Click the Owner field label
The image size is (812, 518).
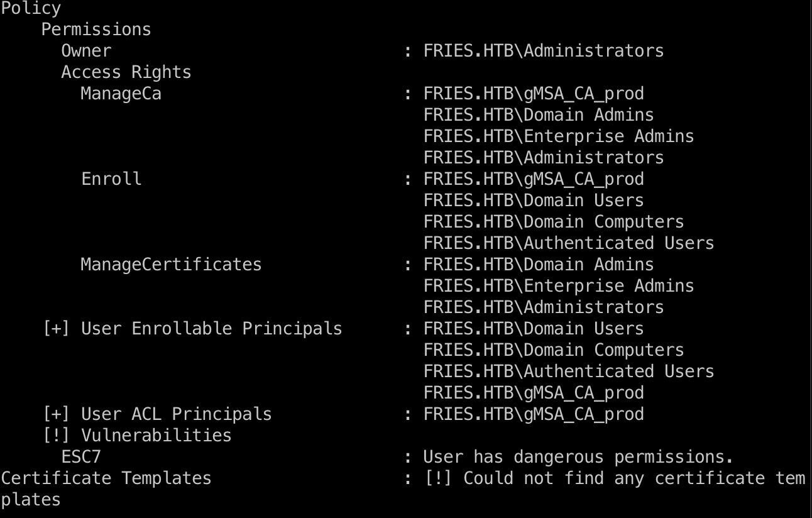pos(86,50)
